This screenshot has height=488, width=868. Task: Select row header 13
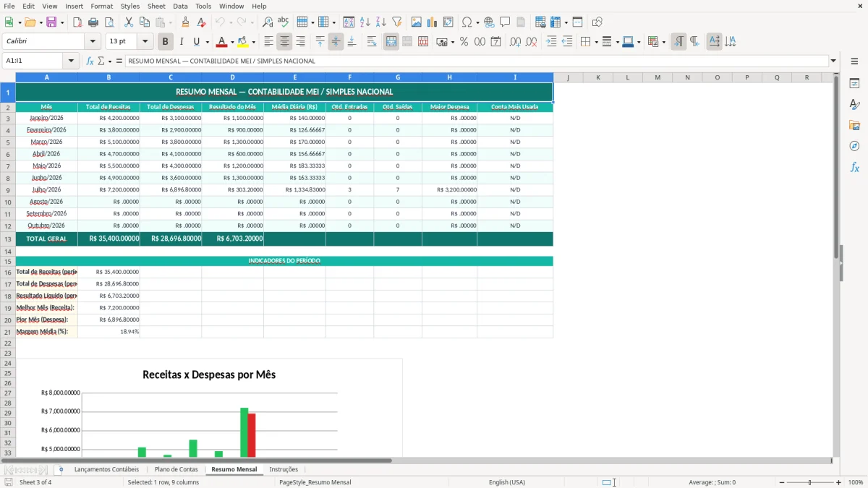point(8,239)
